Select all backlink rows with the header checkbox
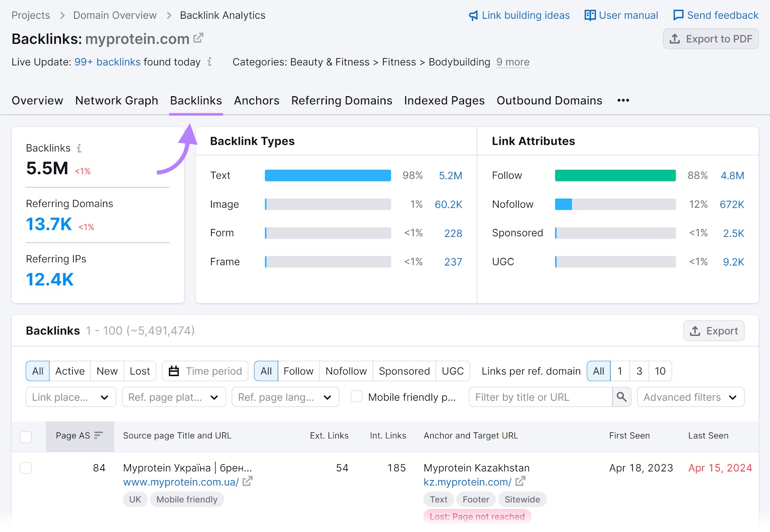Screen dimensions: 770x532 click(26, 436)
